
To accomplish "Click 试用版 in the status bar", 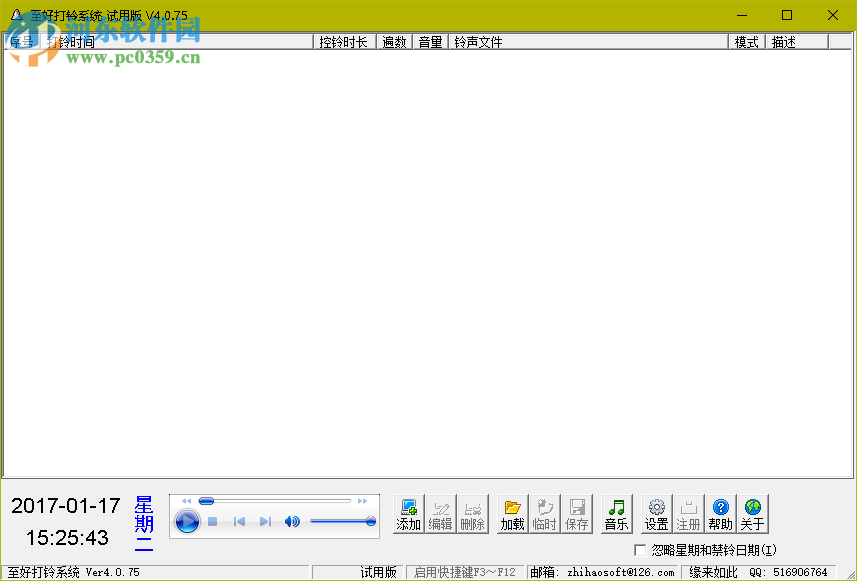I will (378, 572).
